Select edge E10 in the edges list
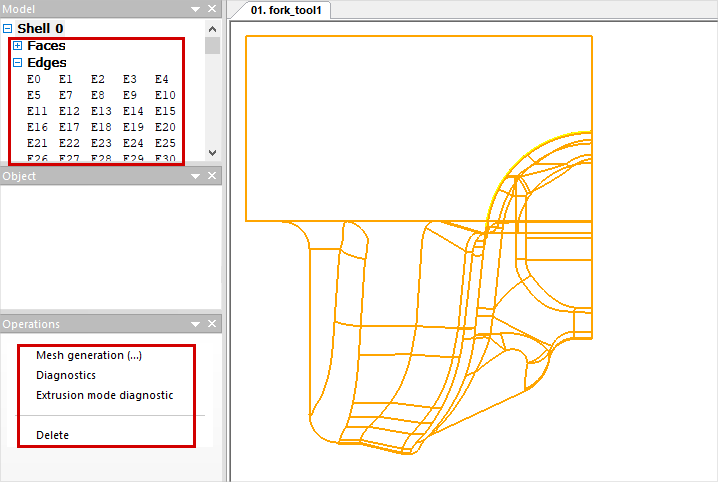The height and width of the screenshot is (482, 718). 165,95
